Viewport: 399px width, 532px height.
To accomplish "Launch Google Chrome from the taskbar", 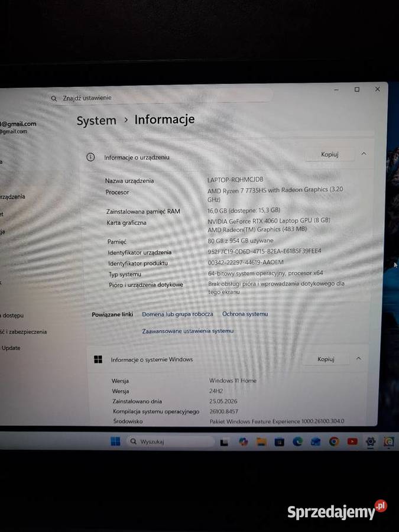I will click(x=334, y=442).
